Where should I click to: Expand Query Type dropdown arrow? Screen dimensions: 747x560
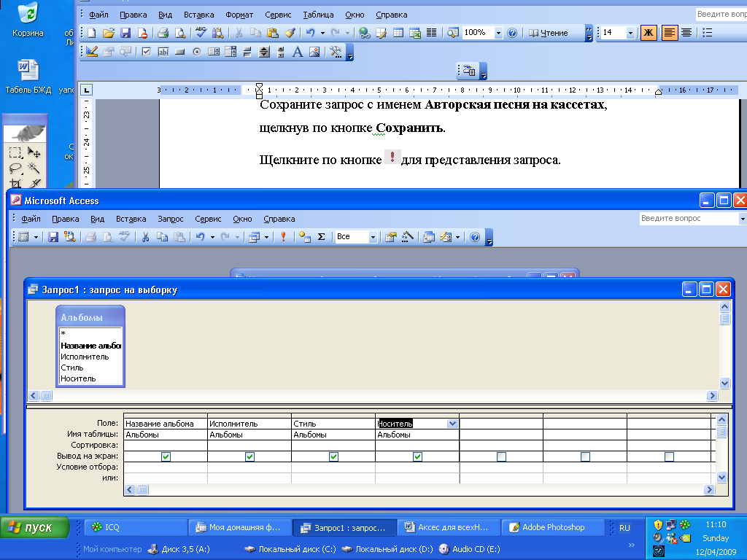pos(266,237)
